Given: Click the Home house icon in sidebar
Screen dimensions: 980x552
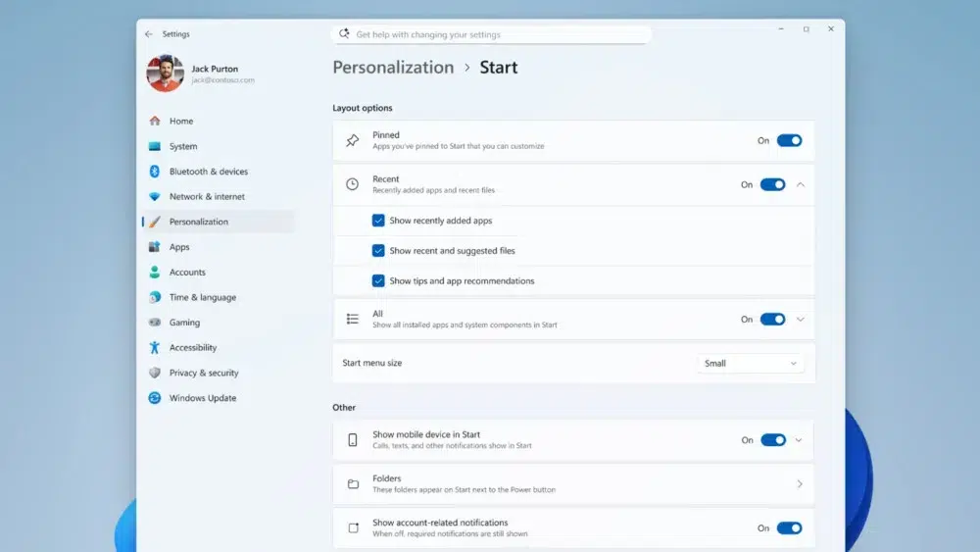Looking at the screenshot, I should point(155,121).
